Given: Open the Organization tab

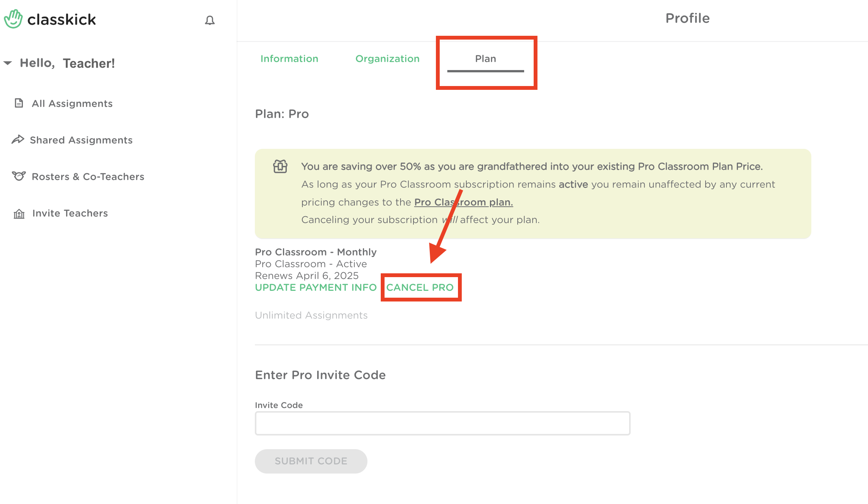Looking at the screenshot, I should pos(387,59).
